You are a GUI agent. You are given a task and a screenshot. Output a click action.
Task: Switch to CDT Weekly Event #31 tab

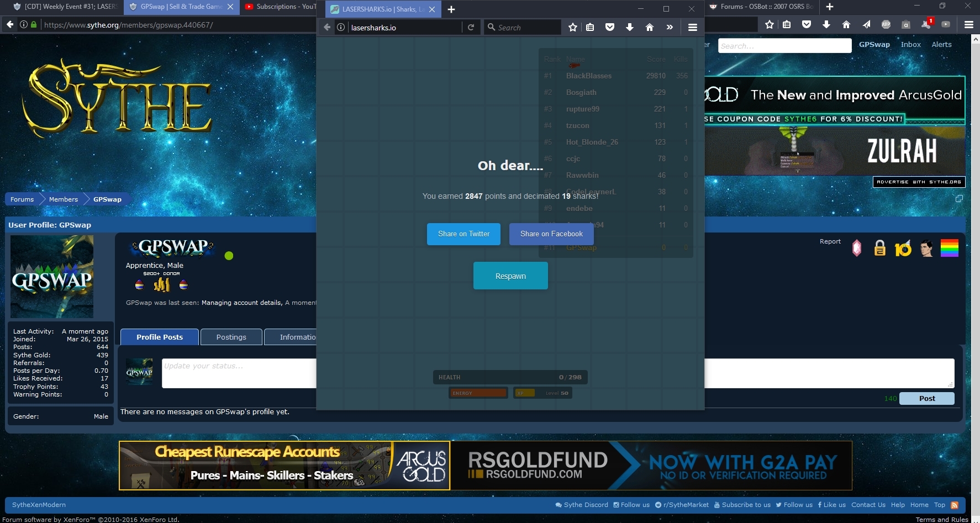point(65,7)
